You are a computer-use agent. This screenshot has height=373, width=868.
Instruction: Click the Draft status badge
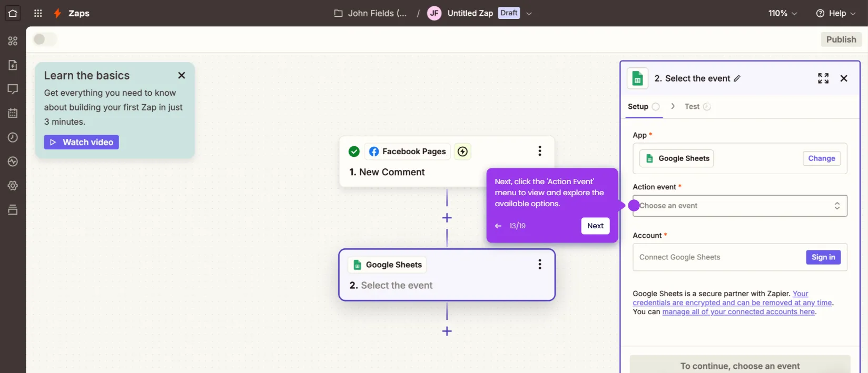pos(509,13)
